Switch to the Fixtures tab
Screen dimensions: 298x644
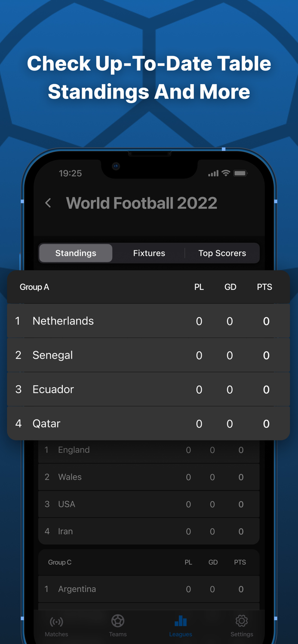coord(149,253)
